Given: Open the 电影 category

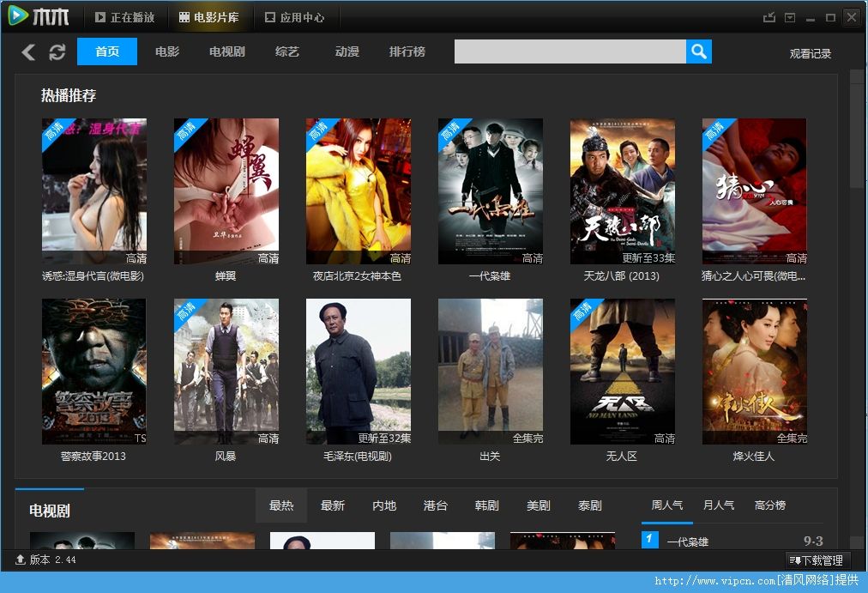Looking at the screenshot, I should click(167, 51).
